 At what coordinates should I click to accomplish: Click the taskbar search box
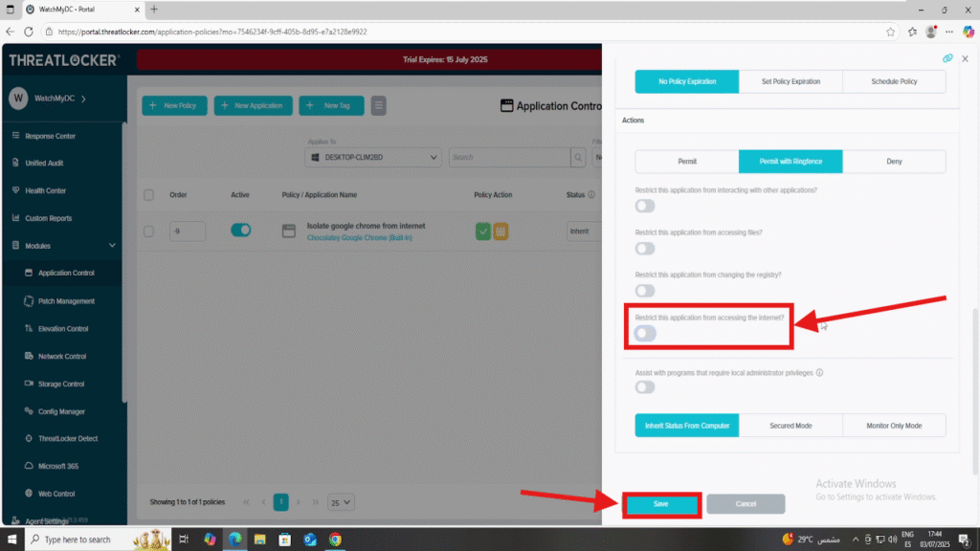click(99, 540)
